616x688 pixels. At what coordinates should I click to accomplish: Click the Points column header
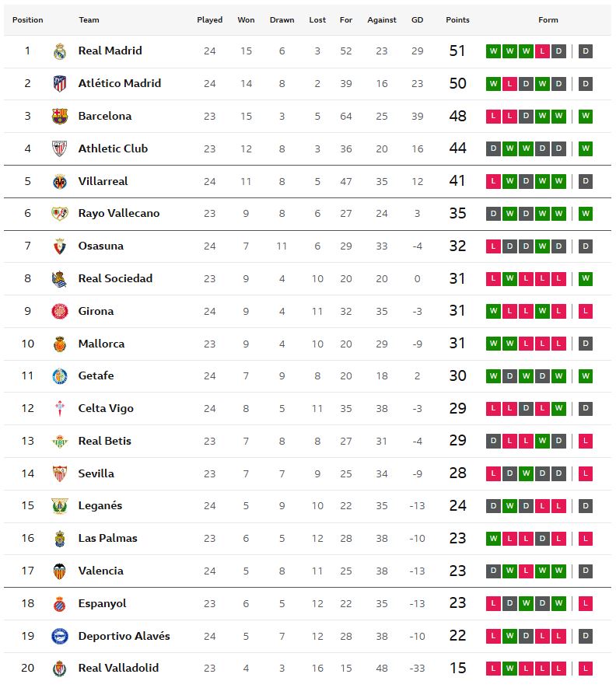coord(457,20)
